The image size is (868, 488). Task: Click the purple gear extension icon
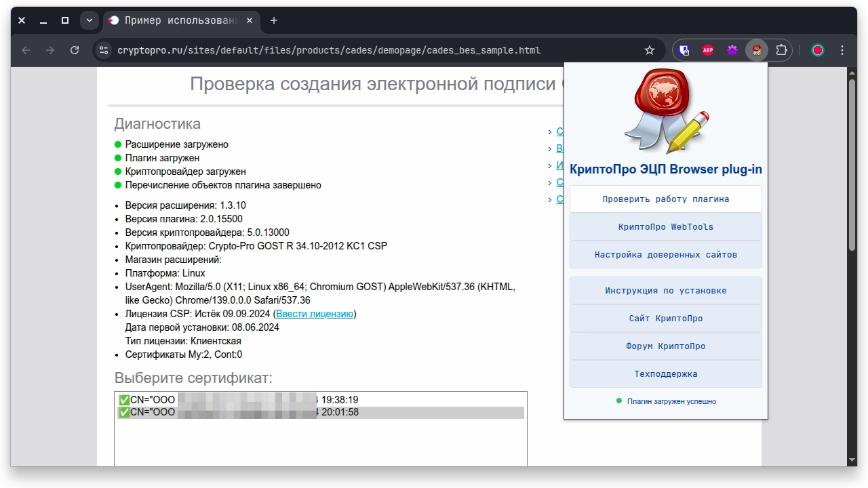(732, 50)
